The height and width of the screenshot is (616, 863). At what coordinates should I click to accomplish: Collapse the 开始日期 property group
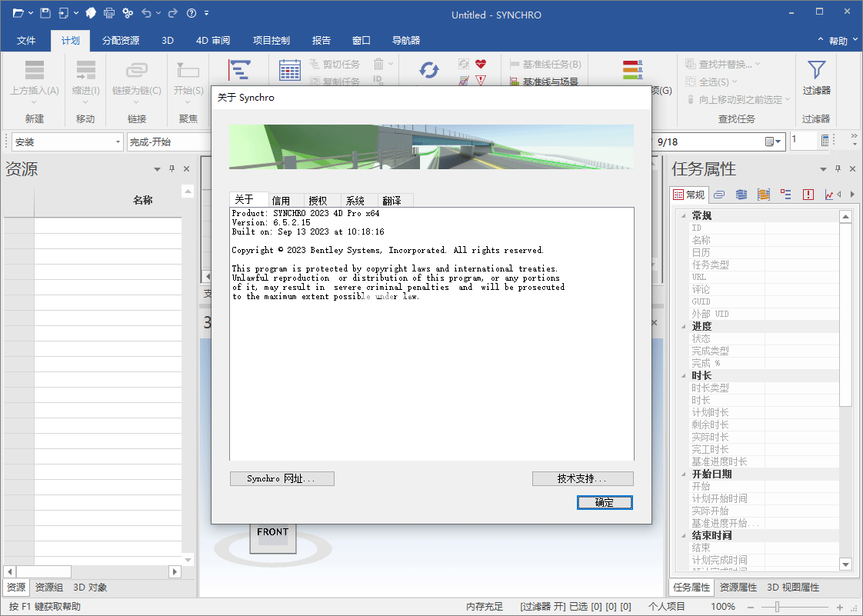(684, 474)
